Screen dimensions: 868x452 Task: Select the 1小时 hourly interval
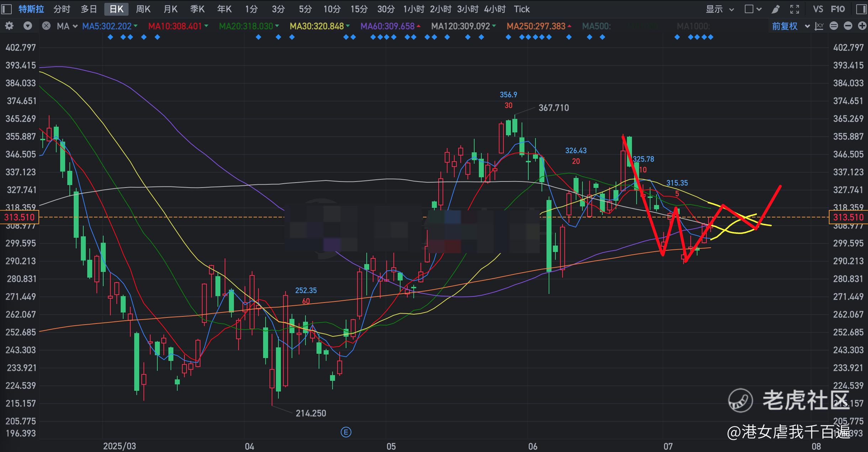[x=414, y=9]
